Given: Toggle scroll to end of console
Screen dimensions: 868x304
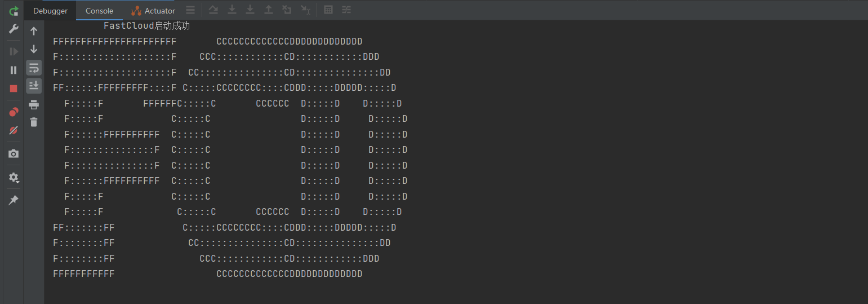Looking at the screenshot, I should pyautogui.click(x=34, y=85).
